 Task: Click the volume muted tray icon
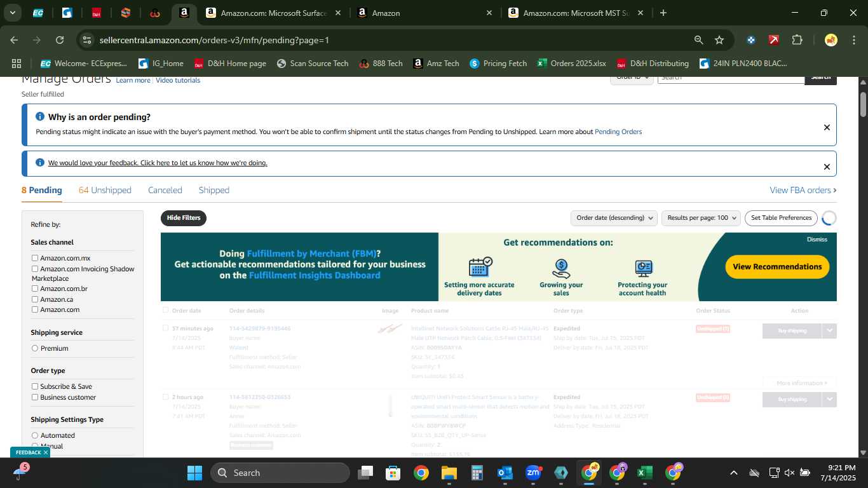[789, 473]
